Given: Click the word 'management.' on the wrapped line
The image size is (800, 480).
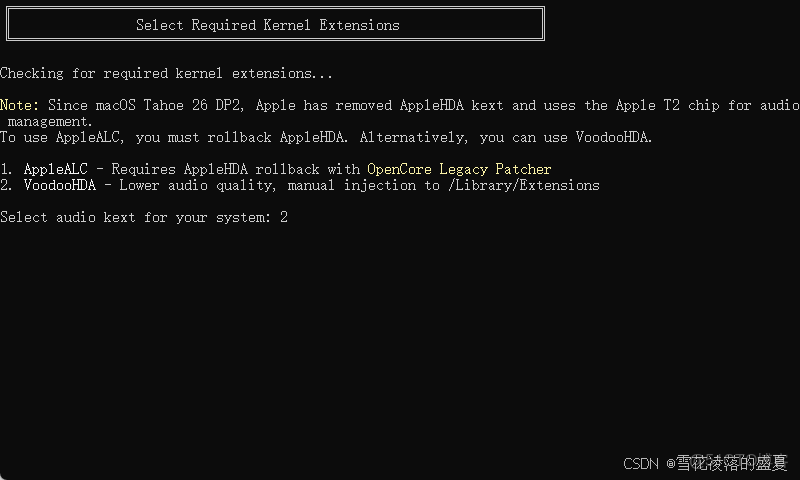Looking at the screenshot, I should pyautogui.click(x=49, y=121).
